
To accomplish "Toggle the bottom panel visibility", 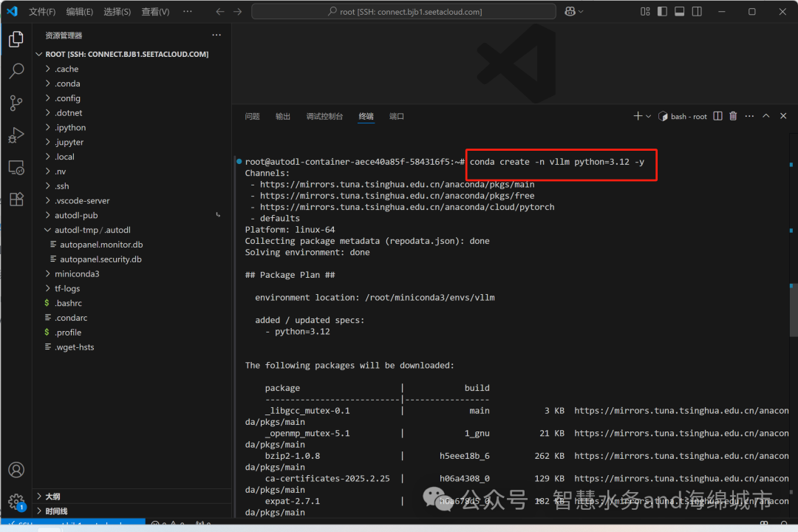I will (x=680, y=11).
